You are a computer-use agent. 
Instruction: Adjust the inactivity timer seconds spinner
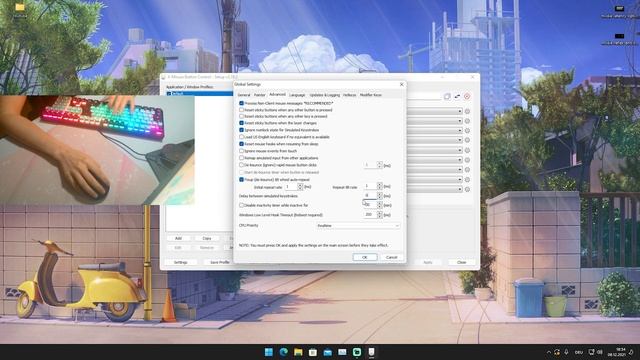[380, 205]
